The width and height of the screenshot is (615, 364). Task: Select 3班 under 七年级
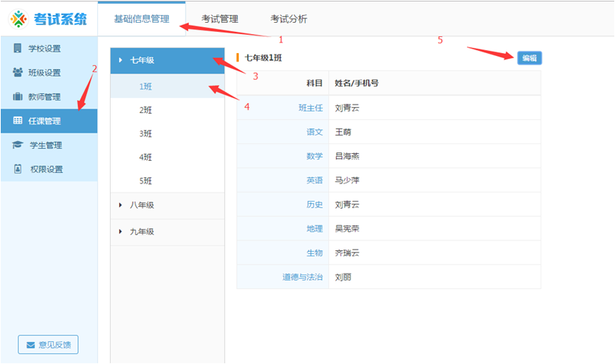coord(168,133)
